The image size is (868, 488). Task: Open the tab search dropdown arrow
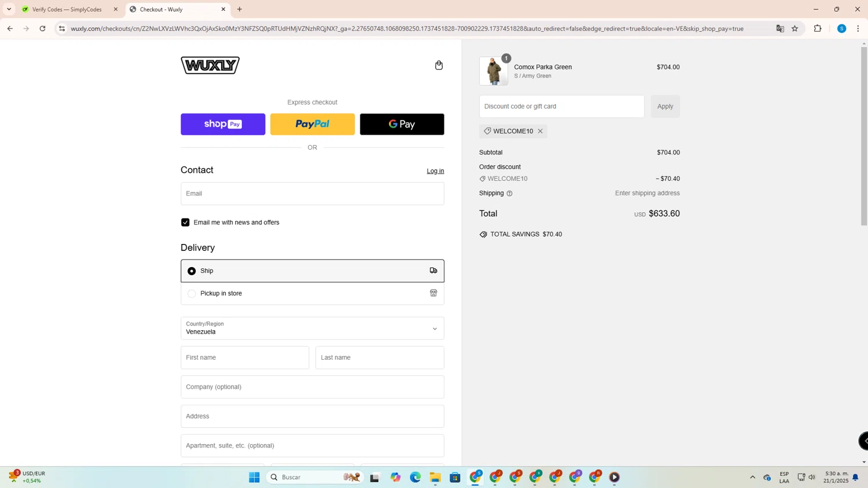[9, 9]
